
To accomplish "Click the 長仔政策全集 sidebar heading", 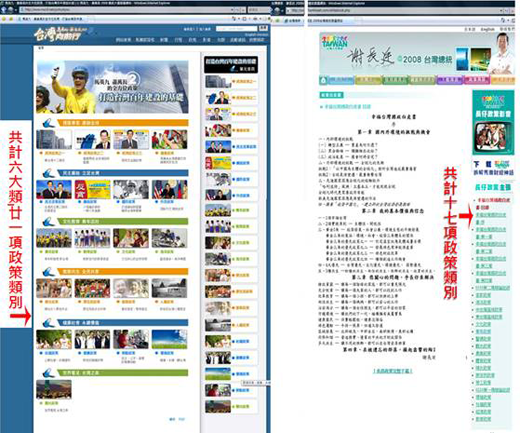I will [493, 187].
